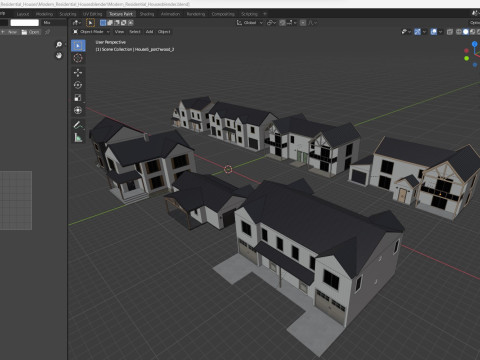
Task: Select the Rotate tool
Action: 78,85
